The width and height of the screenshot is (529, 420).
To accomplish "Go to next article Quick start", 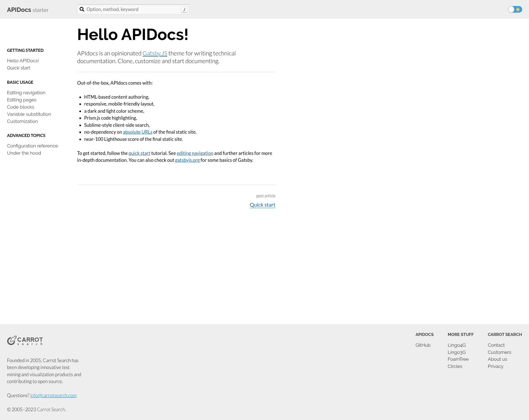I will click(263, 205).
